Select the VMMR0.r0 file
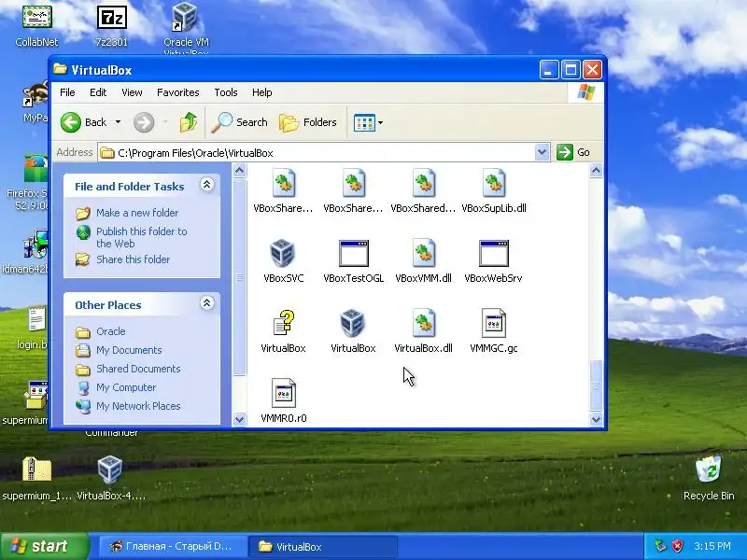The height and width of the screenshot is (560, 747). coord(283,401)
